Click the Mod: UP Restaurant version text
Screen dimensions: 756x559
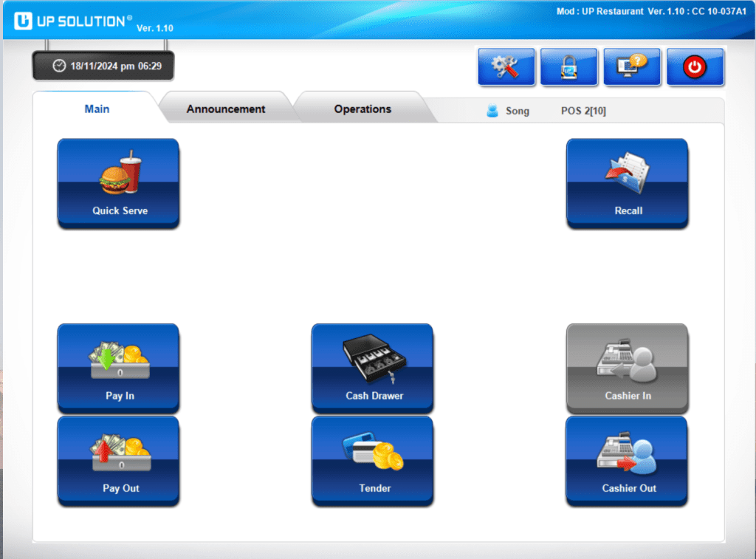click(650, 12)
